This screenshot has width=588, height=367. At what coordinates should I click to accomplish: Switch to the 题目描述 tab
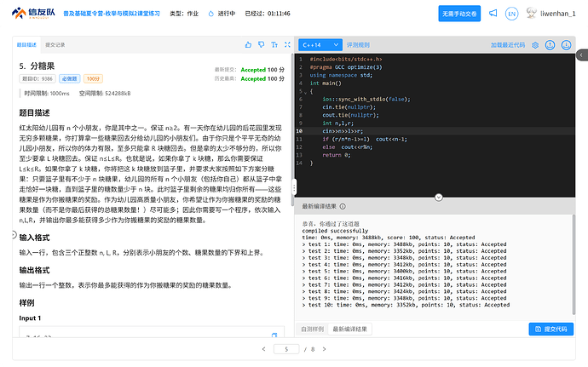click(26, 44)
